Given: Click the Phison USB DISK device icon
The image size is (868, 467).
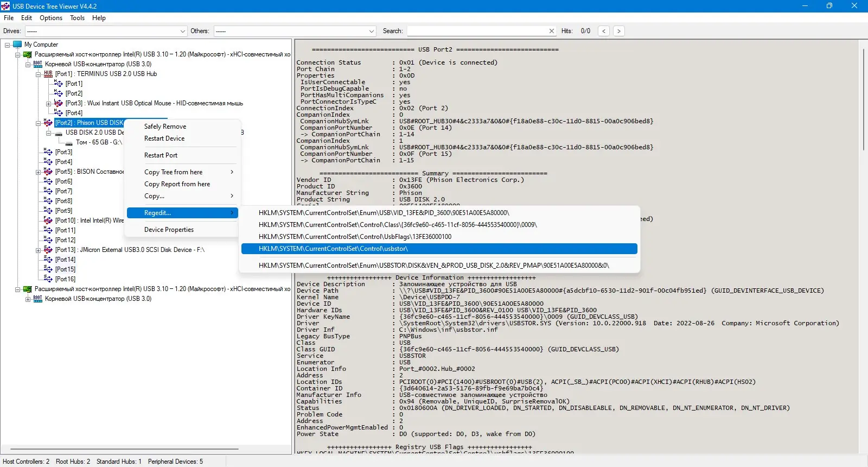Looking at the screenshot, I should (x=48, y=123).
